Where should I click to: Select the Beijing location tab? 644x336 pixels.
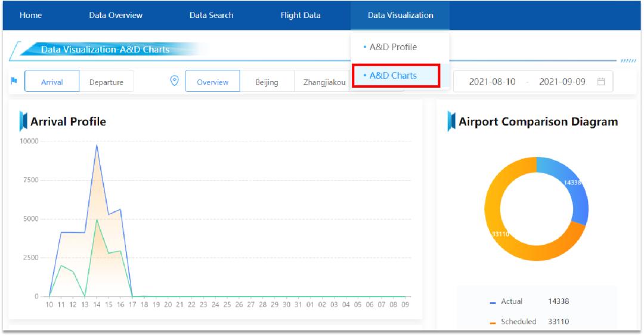(267, 81)
